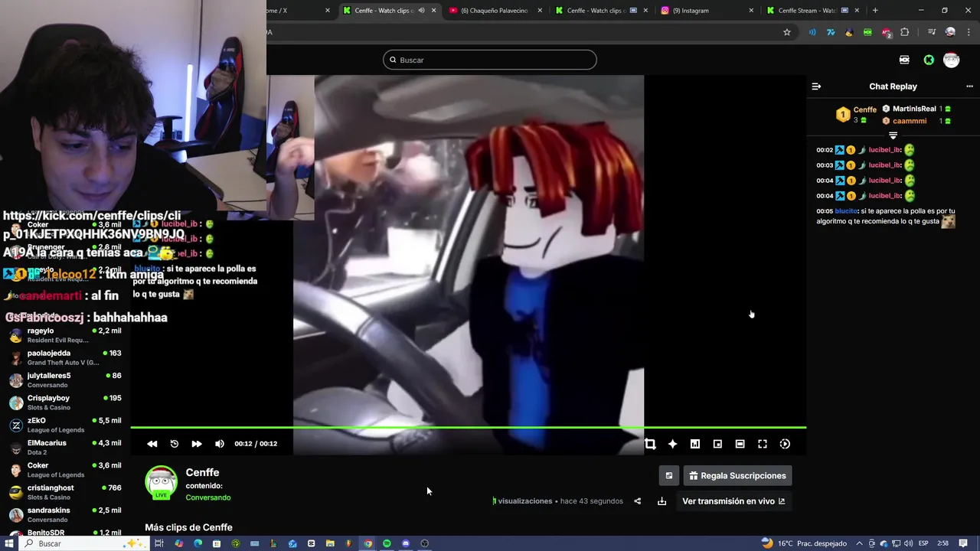Enter fullscreen using the fullscreen icon
The image size is (980, 551).
[763, 444]
